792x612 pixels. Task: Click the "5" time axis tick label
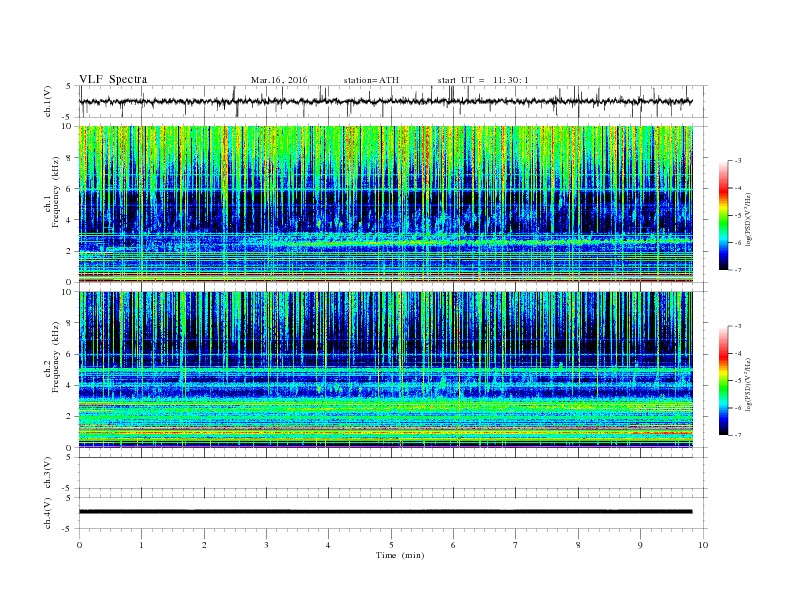pyautogui.click(x=391, y=545)
